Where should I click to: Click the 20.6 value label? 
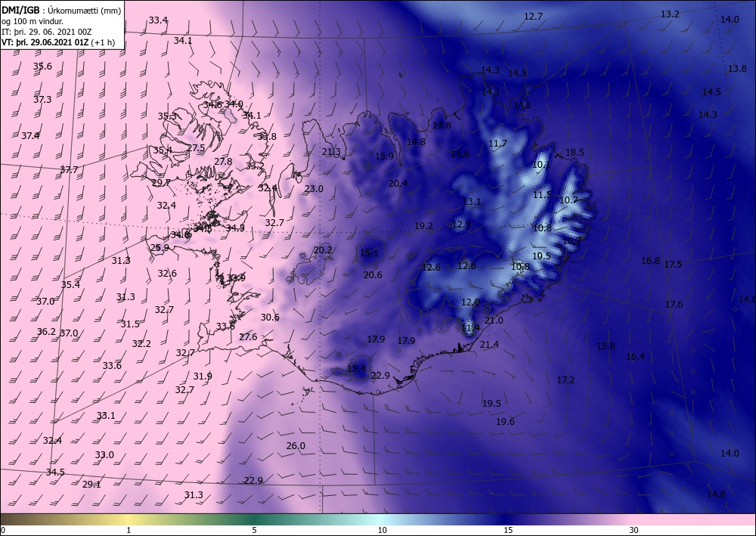[373, 275]
